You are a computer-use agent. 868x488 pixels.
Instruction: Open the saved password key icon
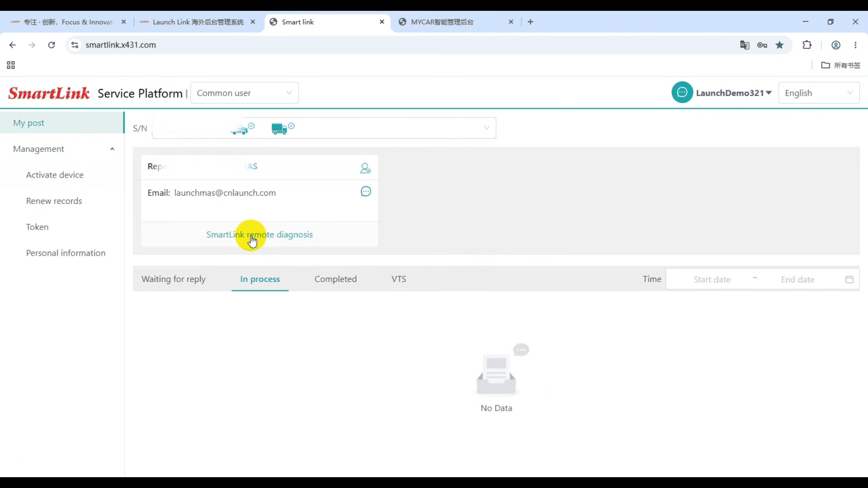click(762, 45)
